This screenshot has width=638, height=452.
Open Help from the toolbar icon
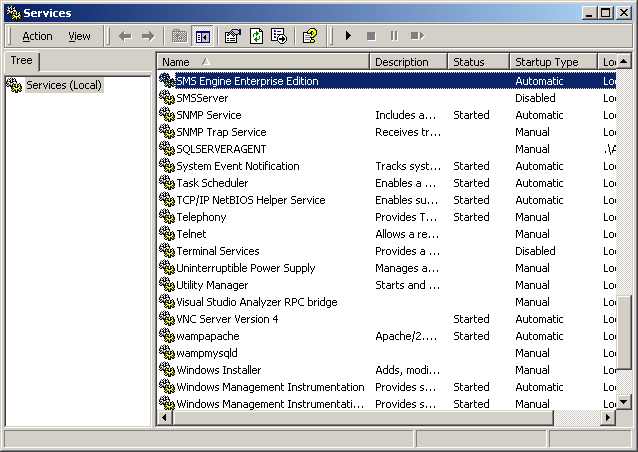pos(310,36)
